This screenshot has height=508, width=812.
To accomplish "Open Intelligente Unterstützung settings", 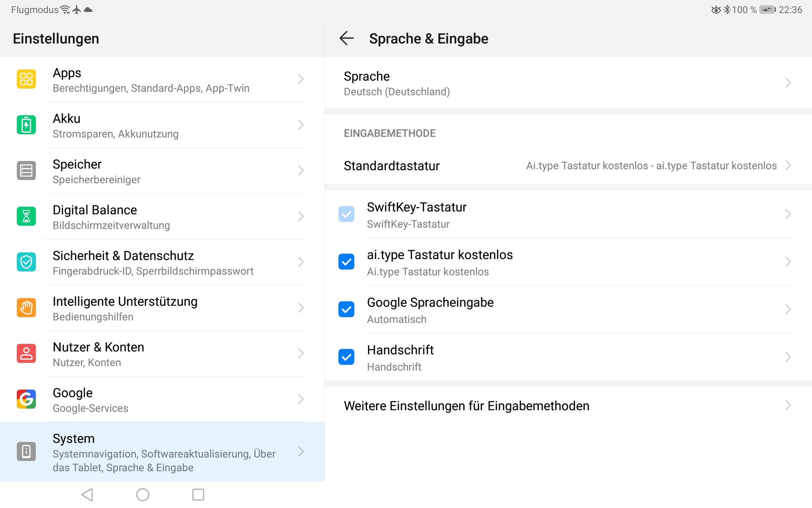I will [x=162, y=308].
